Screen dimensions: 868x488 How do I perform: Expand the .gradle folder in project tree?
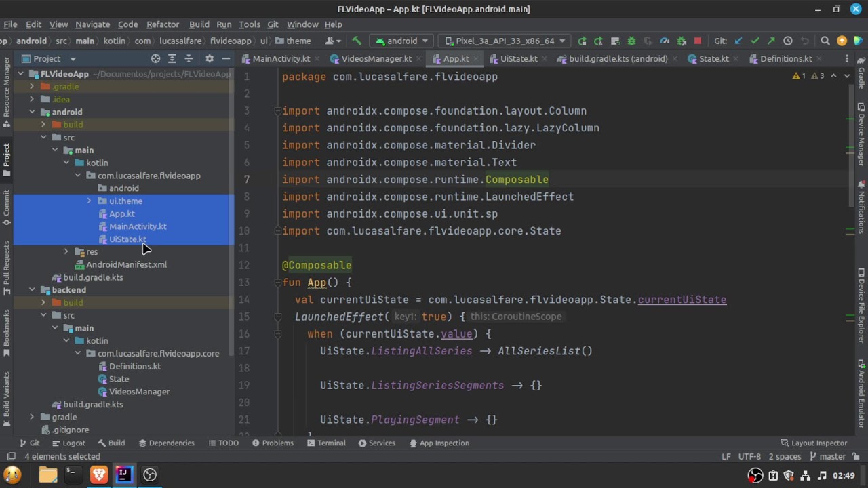pyautogui.click(x=32, y=87)
